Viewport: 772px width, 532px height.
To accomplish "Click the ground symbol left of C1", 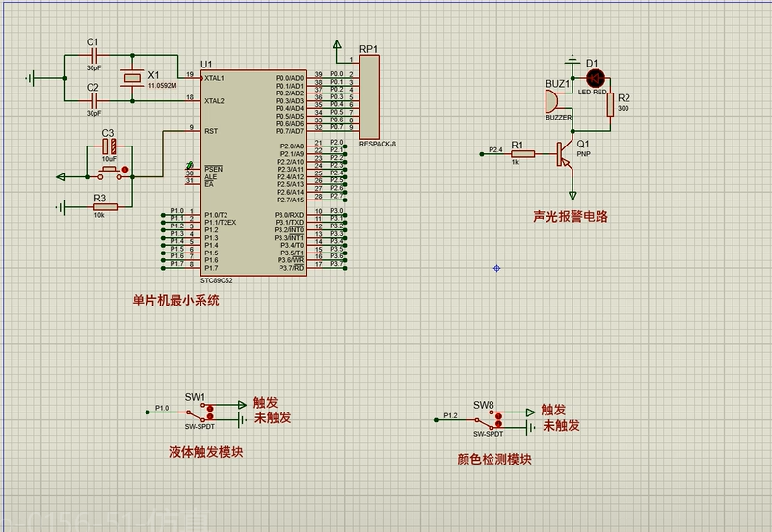I will tap(32, 77).
